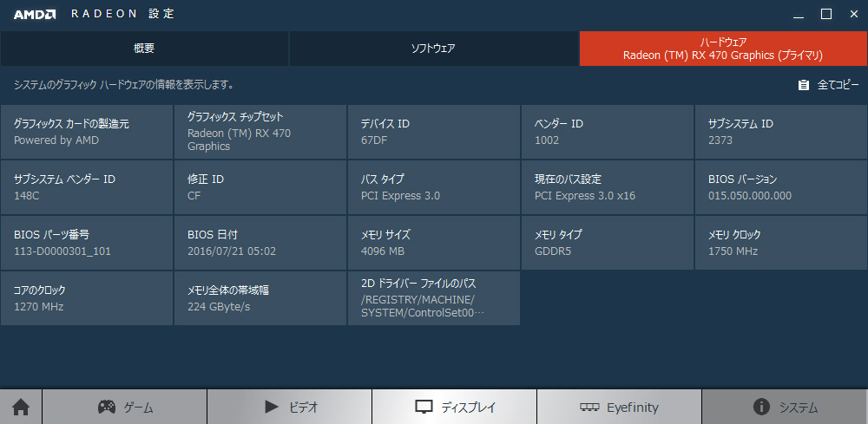Go to the Home icon
The image size is (868, 424).
tap(21, 408)
